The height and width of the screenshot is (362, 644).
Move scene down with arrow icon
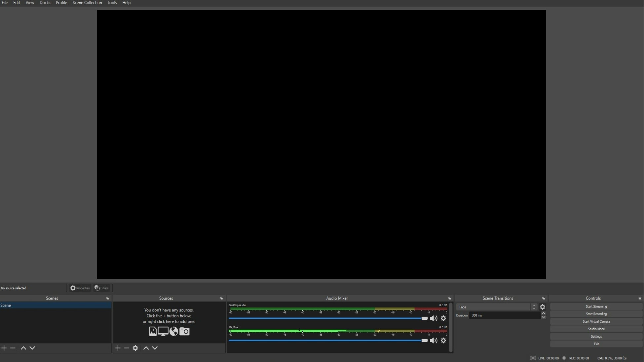click(x=32, y=348)
